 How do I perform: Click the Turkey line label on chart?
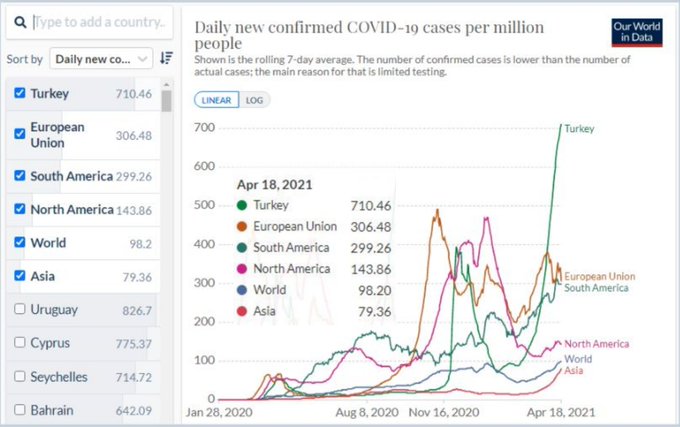point(579,129)
